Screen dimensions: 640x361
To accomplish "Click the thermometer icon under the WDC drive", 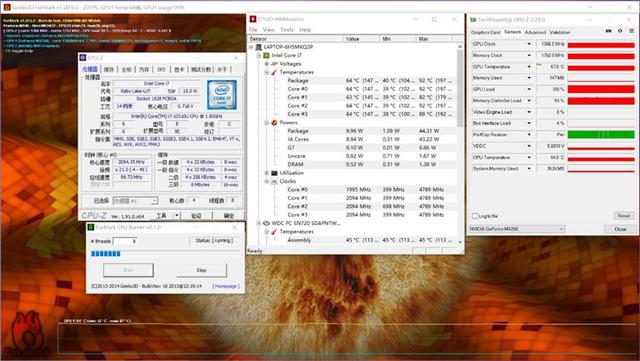I will (x=274, y=232).
